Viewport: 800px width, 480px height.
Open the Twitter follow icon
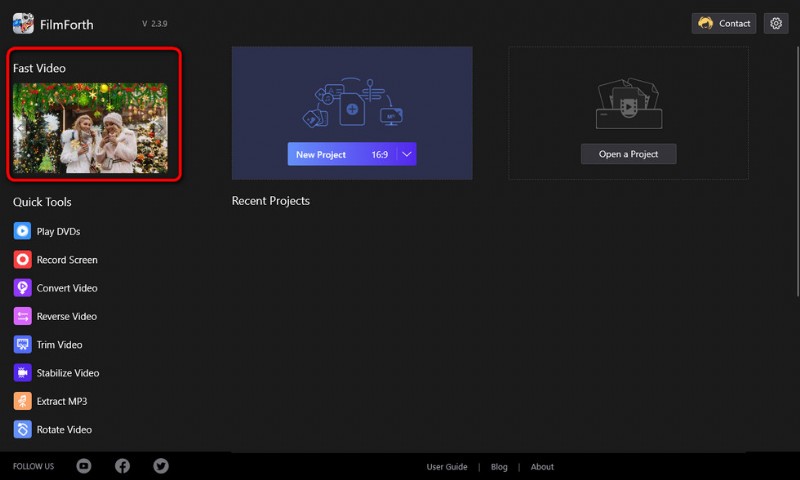tap(161, 466)
